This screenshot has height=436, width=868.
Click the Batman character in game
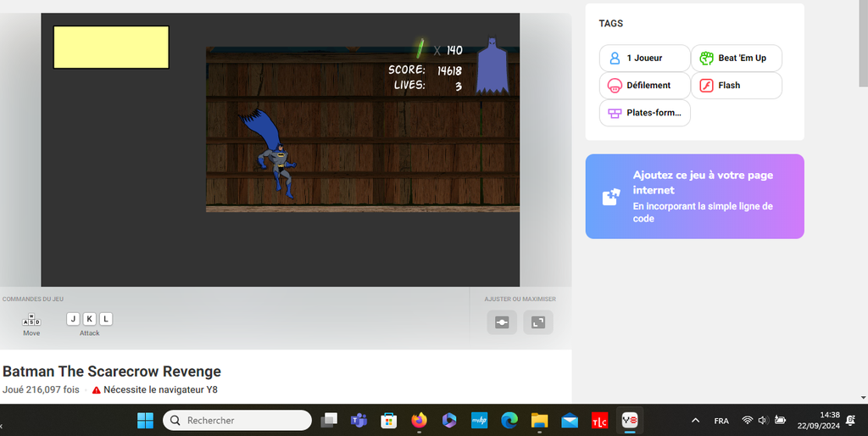[x=277, y=161]
